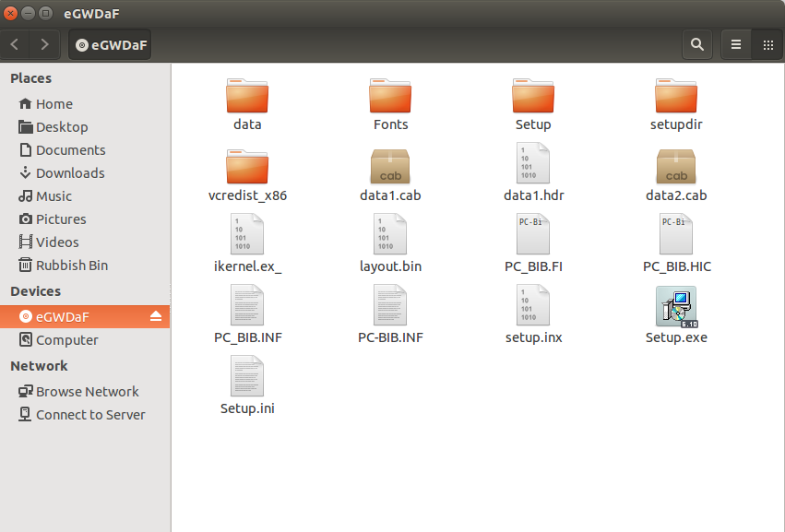This screenshot has height=532, width=785.
Task: Open Videos in sidebar
Action: click(85, 242)
